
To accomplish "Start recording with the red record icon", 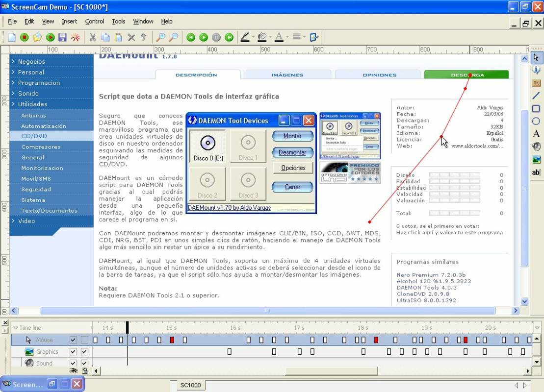I will [25, 37].
